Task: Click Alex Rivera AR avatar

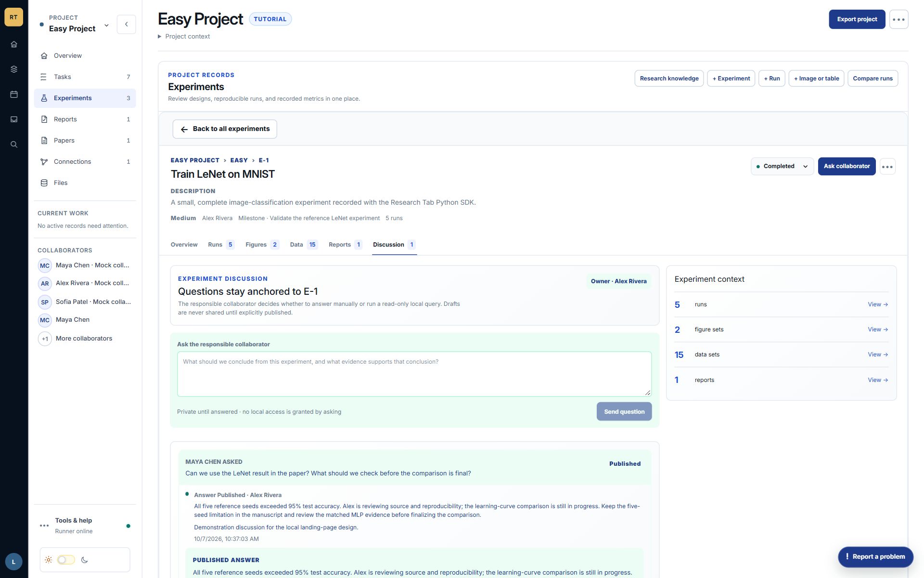Action: 45,283
